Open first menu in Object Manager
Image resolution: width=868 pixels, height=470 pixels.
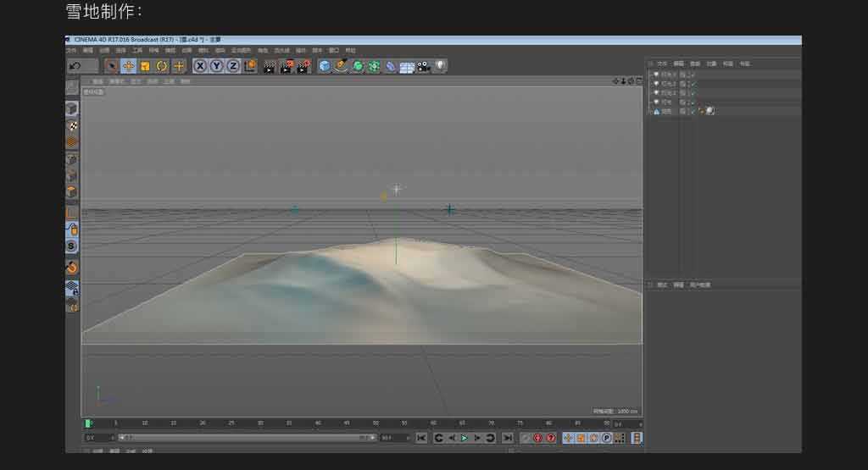(660, 64)
